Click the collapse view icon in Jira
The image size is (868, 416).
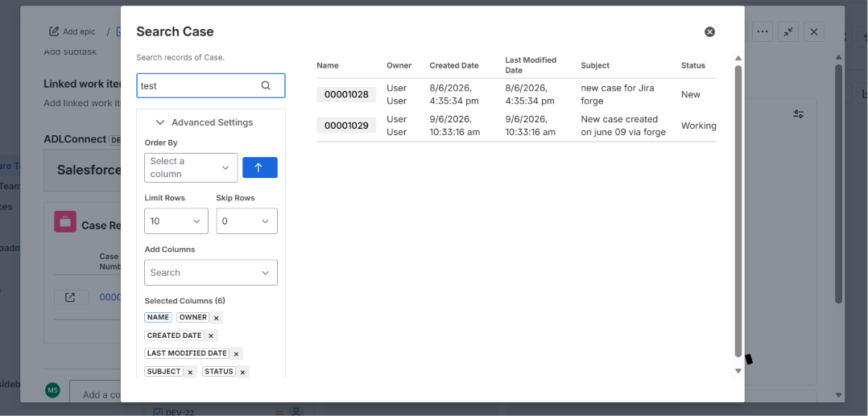coord(787,31)
